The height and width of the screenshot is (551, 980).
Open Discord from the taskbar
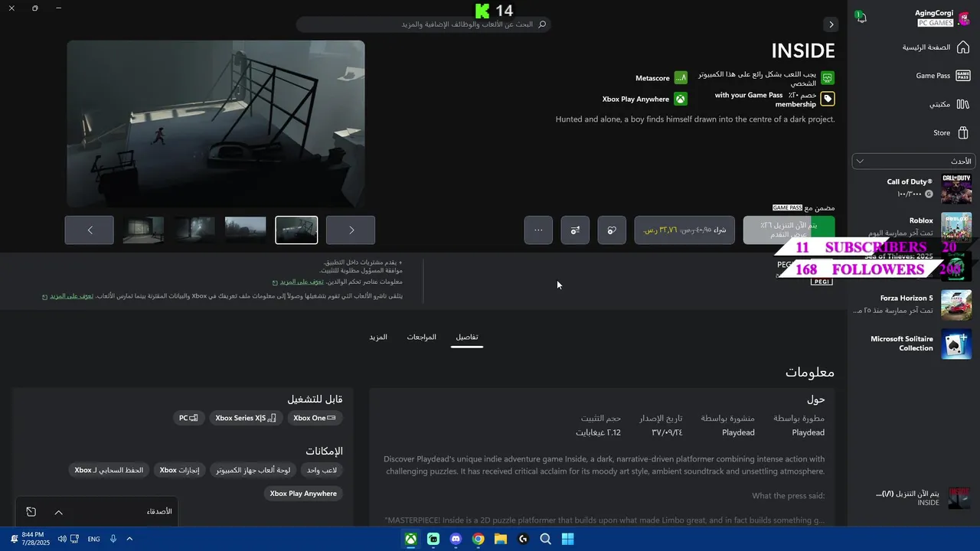(x=456, y=539)
